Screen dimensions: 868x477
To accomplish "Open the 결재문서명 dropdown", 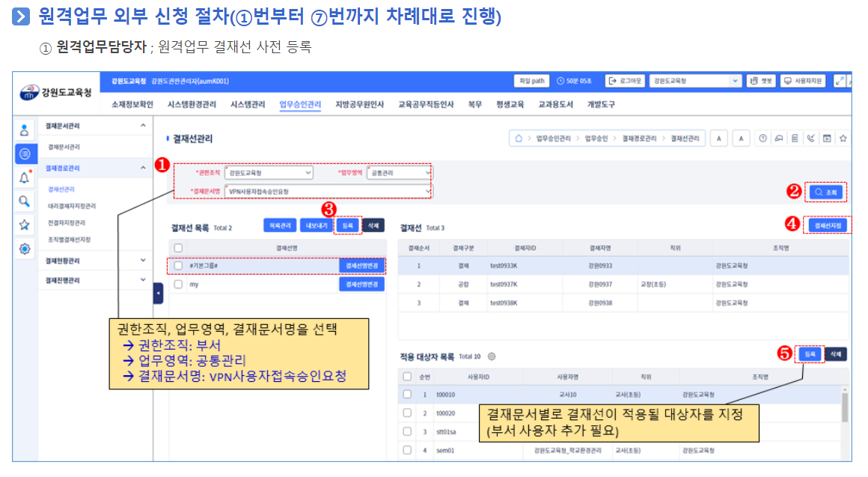I will point(328,191).
